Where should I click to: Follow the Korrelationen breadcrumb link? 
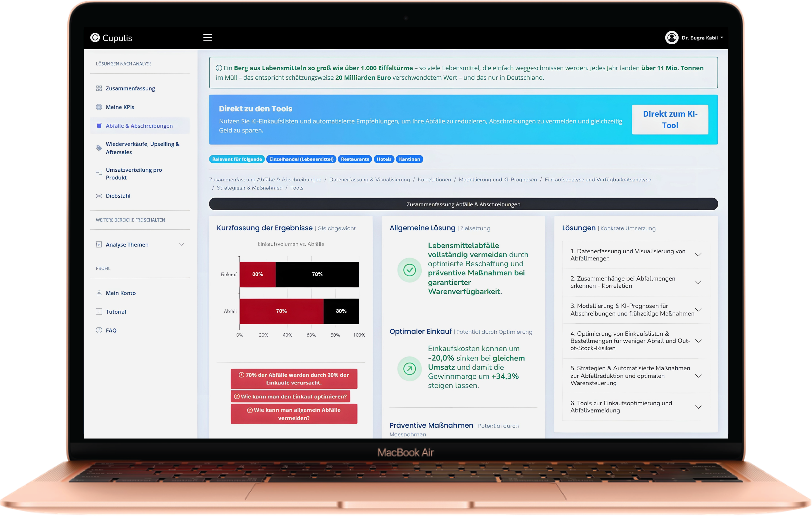pyautogui.click(x=434, y=180)
